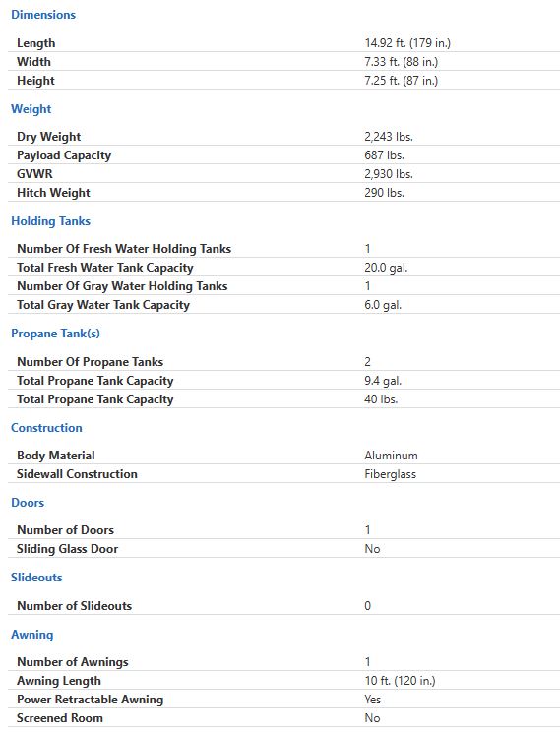Select the Aluminum body material value
Screen dimensions: 560x733
tap(391, 456)
